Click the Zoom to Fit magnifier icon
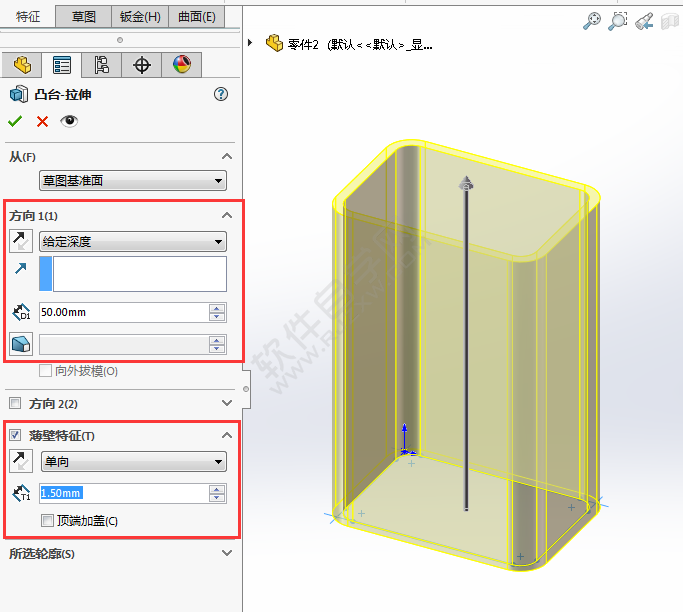Image resolution: width=683 pixels, height=612 pixels. [x=592, y=20]
